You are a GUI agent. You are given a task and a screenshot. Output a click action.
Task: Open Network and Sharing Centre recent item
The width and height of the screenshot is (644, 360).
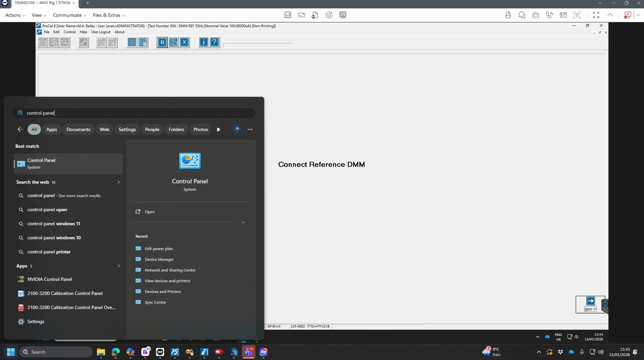(x=170, y=270)
